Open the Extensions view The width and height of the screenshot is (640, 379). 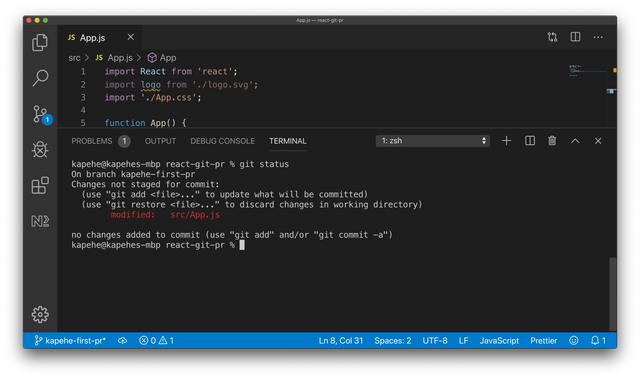coord(40,185)
